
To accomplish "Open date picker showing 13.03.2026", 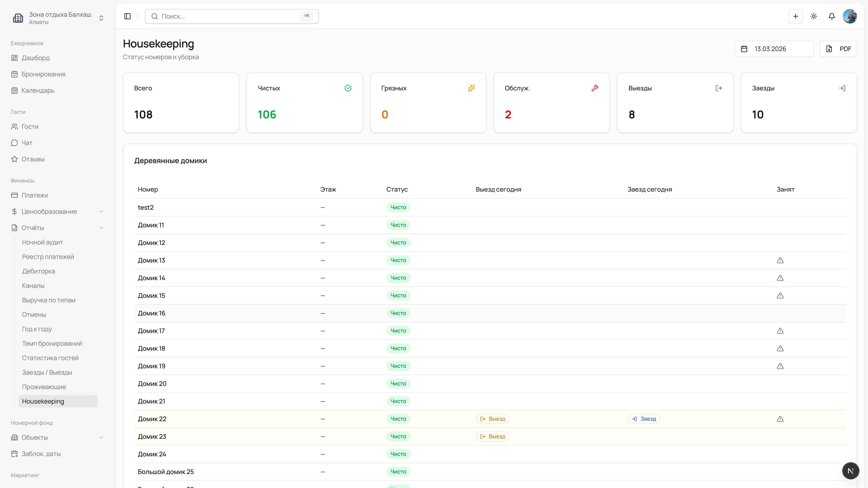I will (x=774, y=49).
